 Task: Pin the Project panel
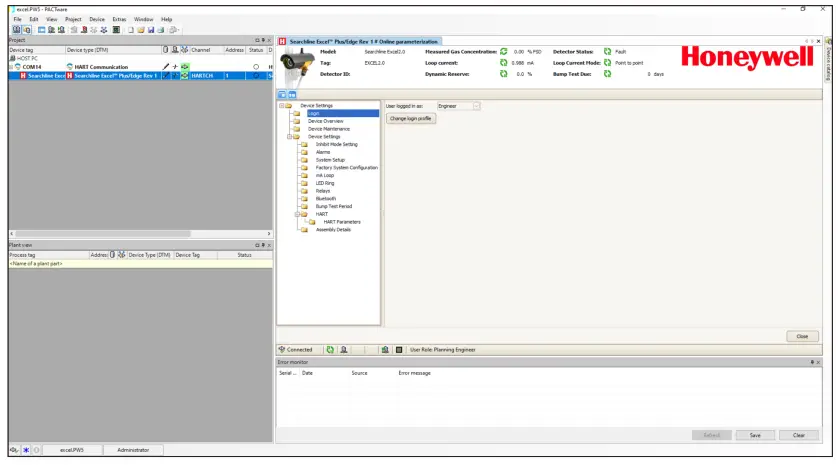coord(263,40)
